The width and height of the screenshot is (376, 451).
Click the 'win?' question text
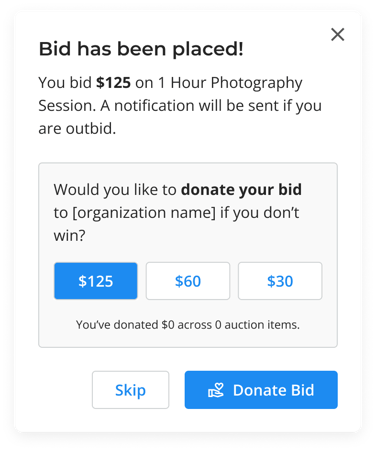(70, 236)
